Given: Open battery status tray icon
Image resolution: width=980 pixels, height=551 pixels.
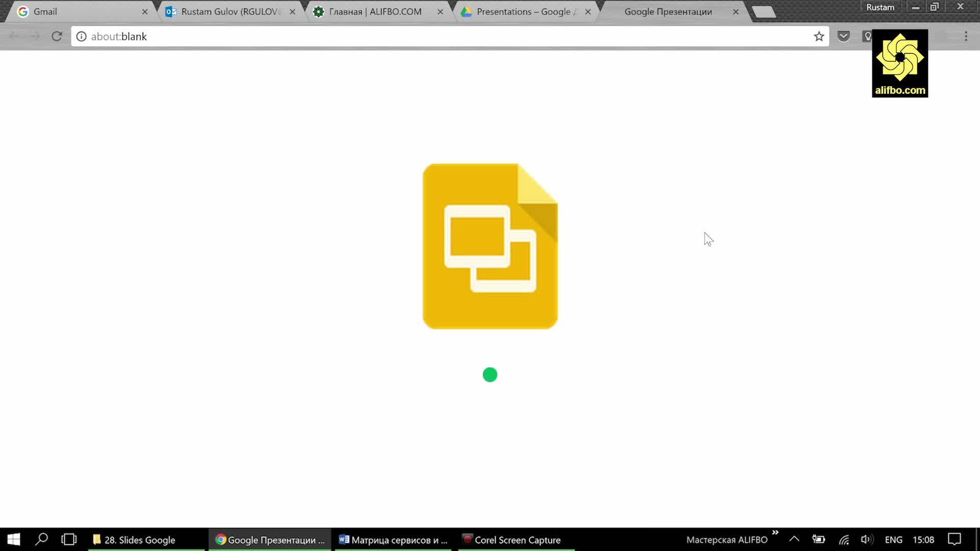Looking at the screenshot, I should [819, 539].
